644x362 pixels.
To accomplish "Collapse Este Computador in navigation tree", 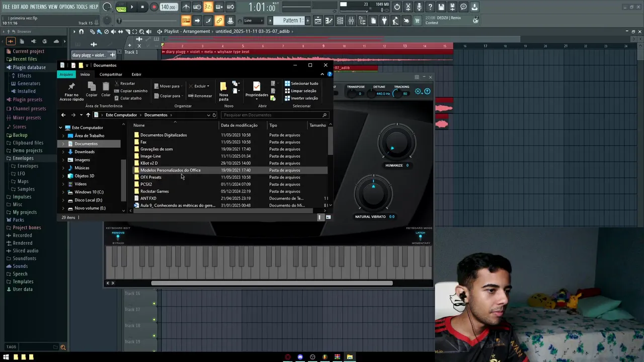I will [61, 128].
